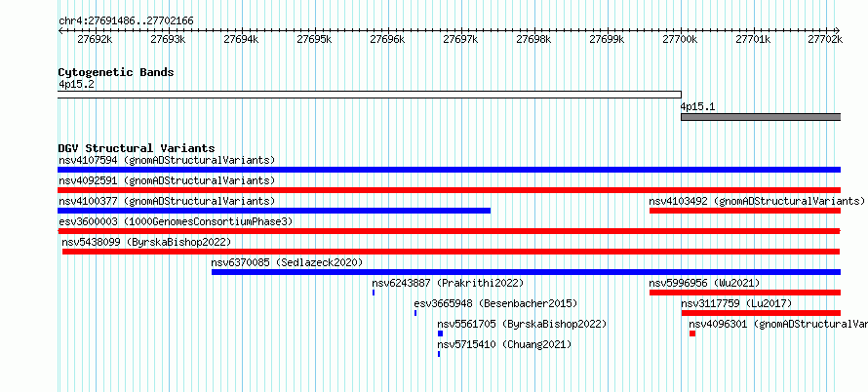Click the chr4:27691486..27702166 region label
Screen dimensions: 868x392
coord(126,21)
